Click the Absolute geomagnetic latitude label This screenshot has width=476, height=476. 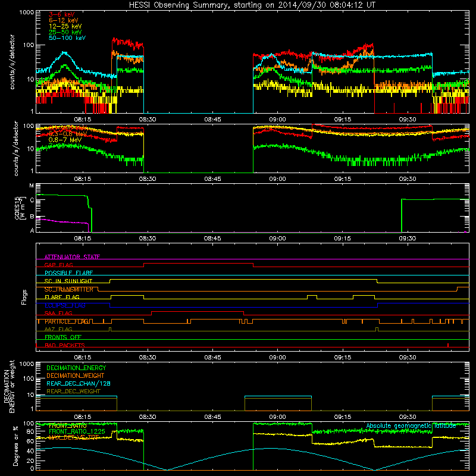pos(411,426)
